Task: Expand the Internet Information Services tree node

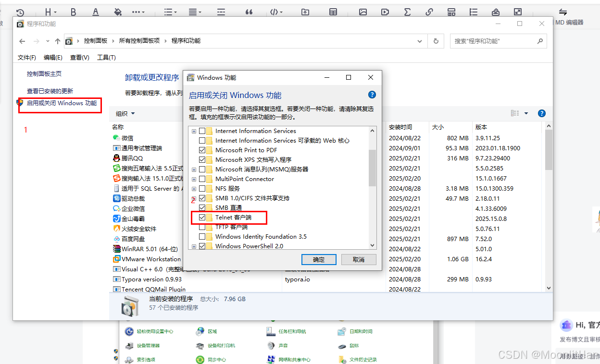Action: pyautogui.click(x=194, y=131)
